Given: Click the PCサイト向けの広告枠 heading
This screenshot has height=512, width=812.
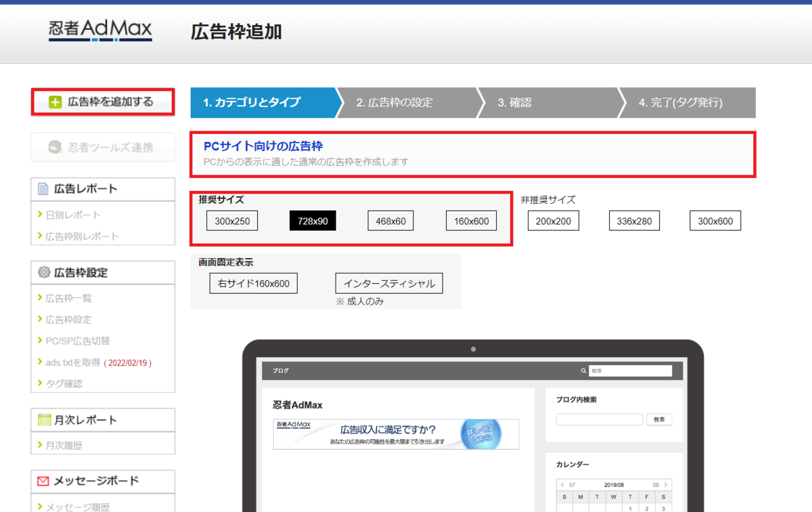Looking at the screenshot, I should 263,146.
